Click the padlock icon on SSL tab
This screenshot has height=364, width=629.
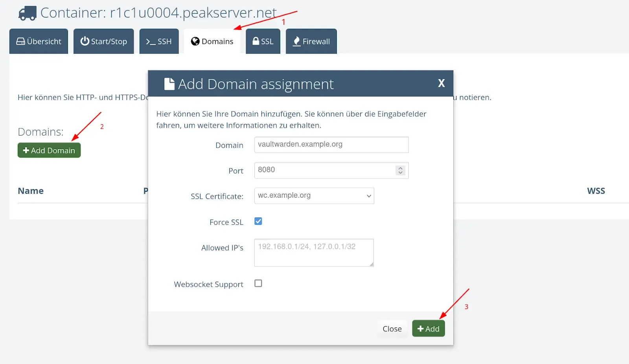click(256, 41)
